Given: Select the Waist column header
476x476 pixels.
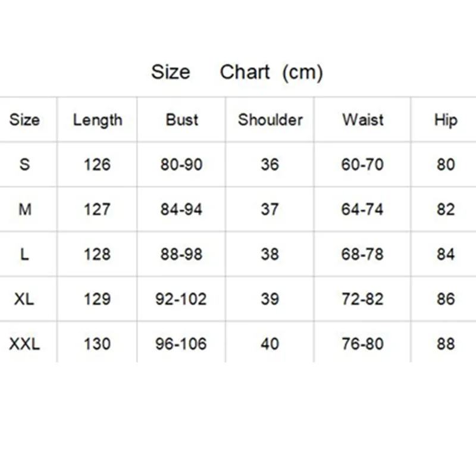Looking at the screenshot, I should pyautogui.click(x=362, y=120).
